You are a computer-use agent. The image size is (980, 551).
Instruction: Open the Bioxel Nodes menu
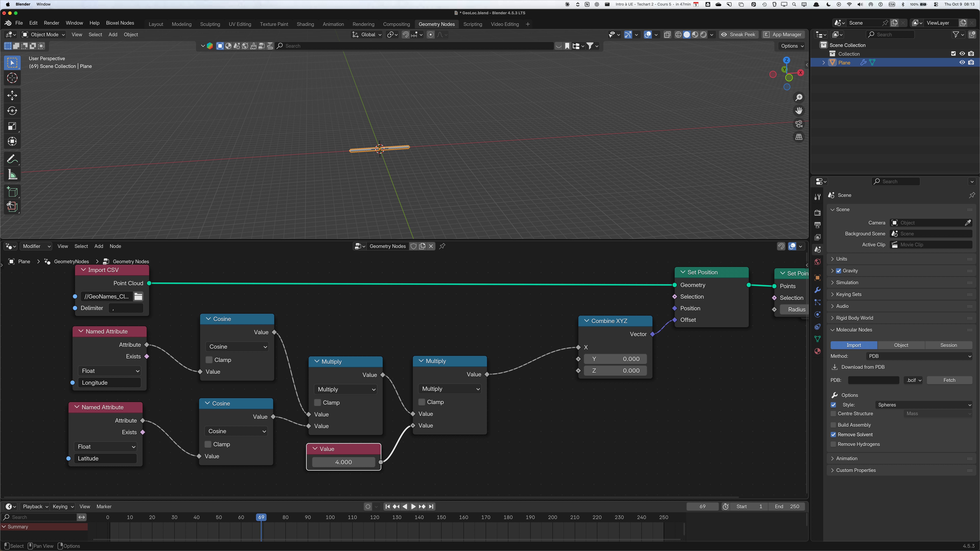120,23
